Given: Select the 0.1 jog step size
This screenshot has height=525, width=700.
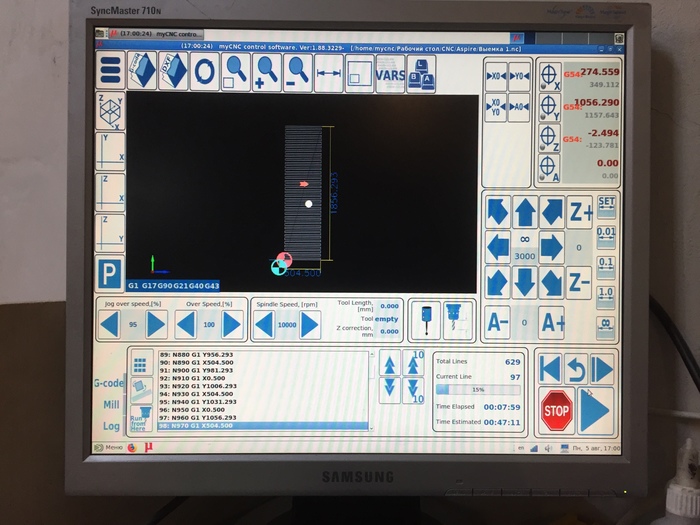Looking at the screenshot, I should pos(605,267).
